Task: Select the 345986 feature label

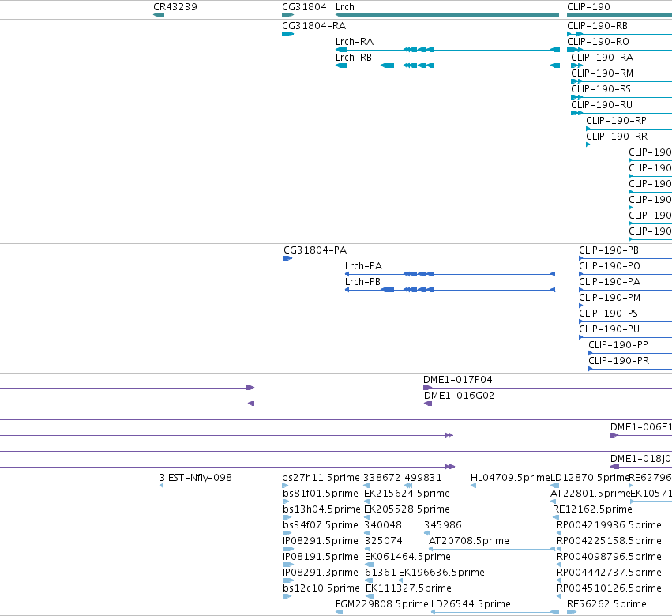Action: [x=443, y=525]
